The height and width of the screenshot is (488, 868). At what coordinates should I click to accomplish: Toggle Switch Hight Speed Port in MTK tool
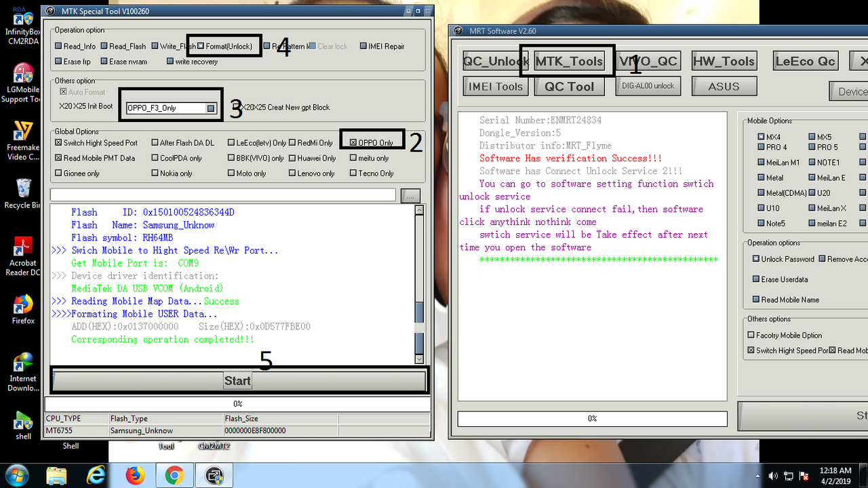tap(58, 143)
